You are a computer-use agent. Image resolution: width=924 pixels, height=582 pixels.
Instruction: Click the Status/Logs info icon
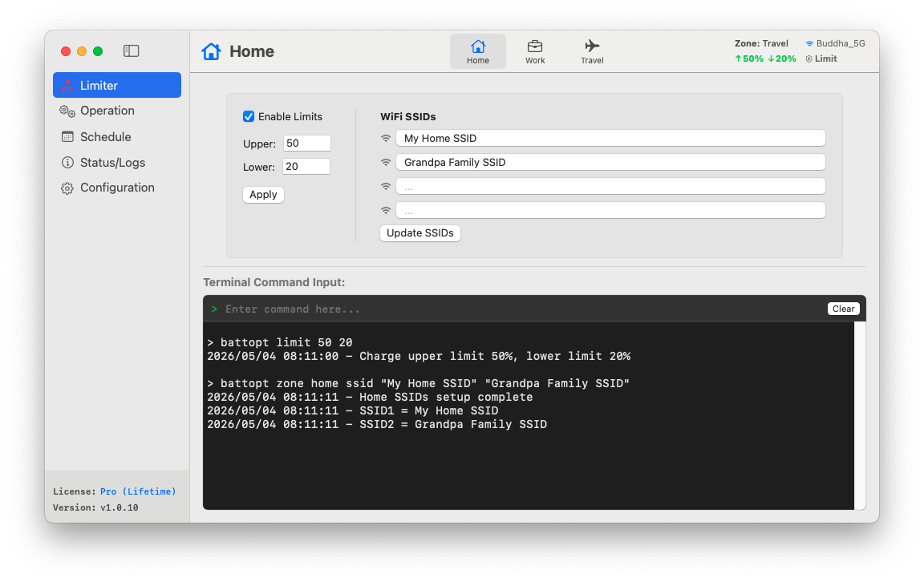pyautogui.click(x=67, y=163)
